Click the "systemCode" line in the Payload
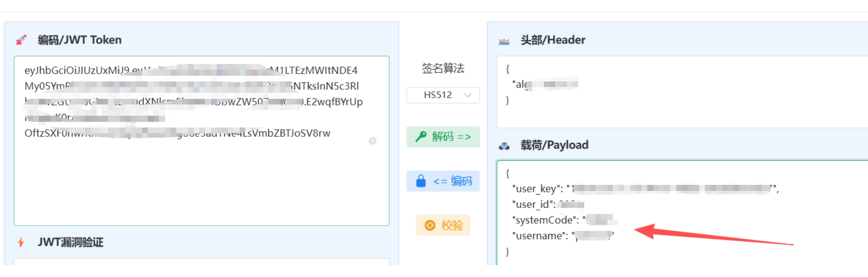Viewport: 868px width, 277px height. click(545, 220)
